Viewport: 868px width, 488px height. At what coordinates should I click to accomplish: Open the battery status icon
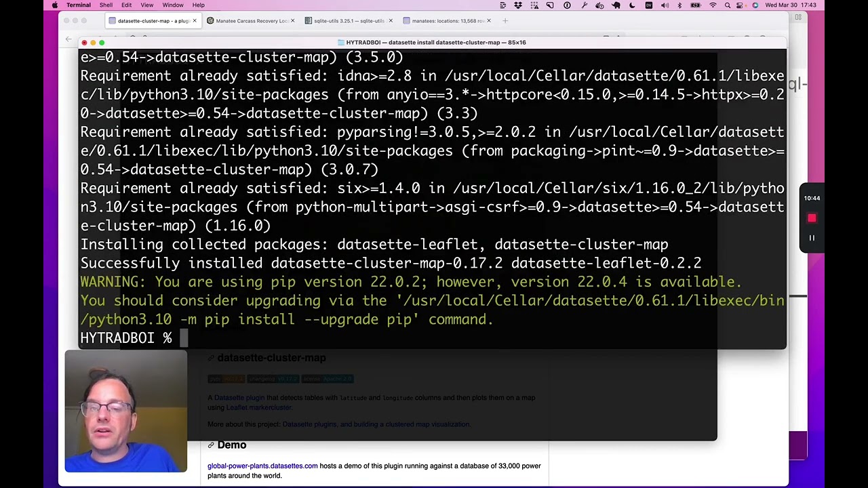pyautogui.click(x=696, y=5)
